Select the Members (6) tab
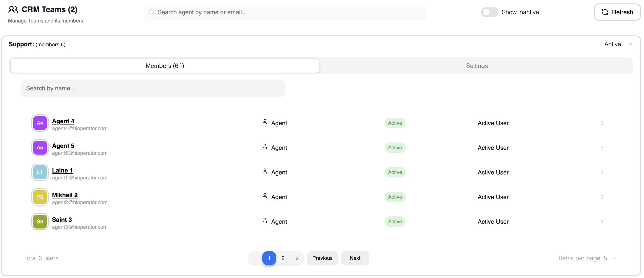644x278 pixels. coord(165,66)
